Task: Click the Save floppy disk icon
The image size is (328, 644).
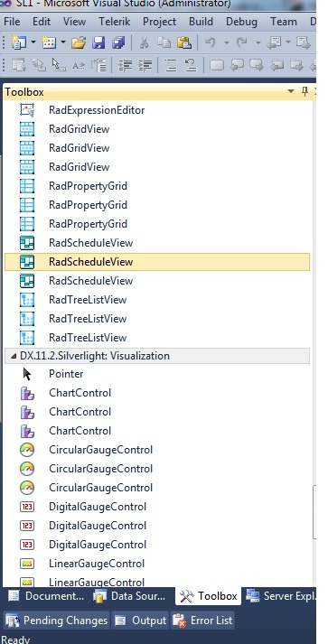Action: click(x=98, y=42)
